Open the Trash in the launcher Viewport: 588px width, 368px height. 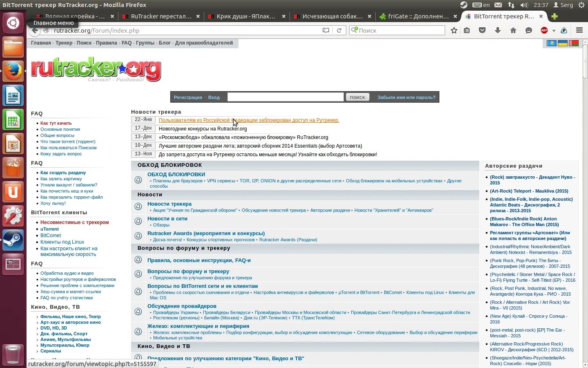13,354
